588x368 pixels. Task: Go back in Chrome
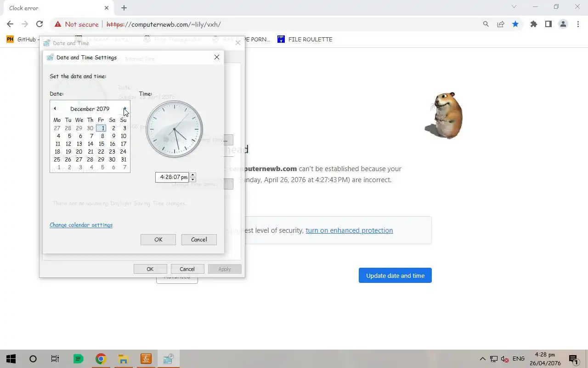(10, 24)
